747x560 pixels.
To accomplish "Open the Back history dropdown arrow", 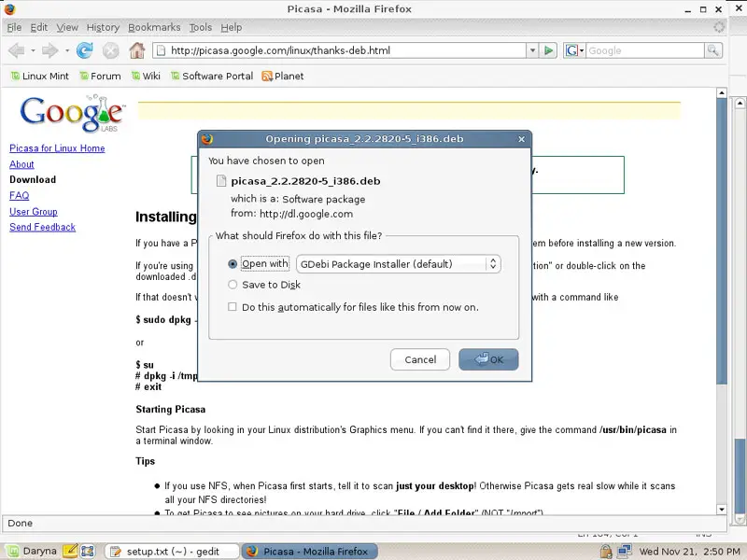I will click(x=33, y=50).
